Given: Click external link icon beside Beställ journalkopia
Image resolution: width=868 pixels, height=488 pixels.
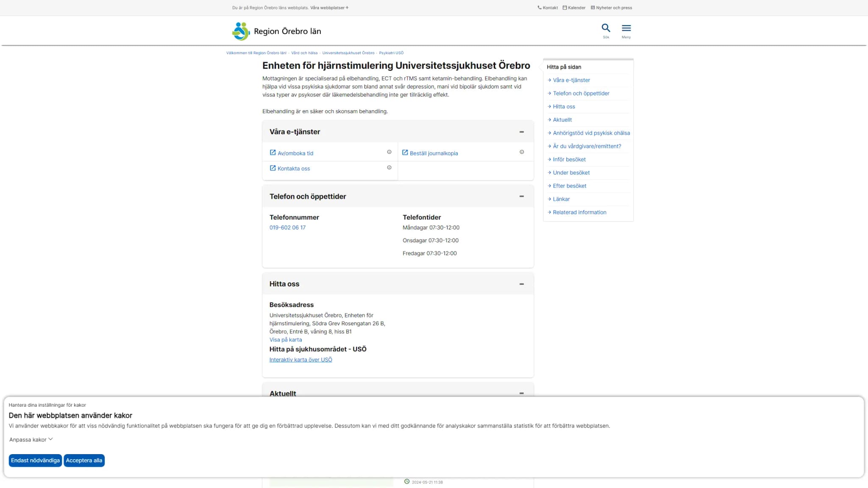Looking at the screenshot, I should 405,152.
